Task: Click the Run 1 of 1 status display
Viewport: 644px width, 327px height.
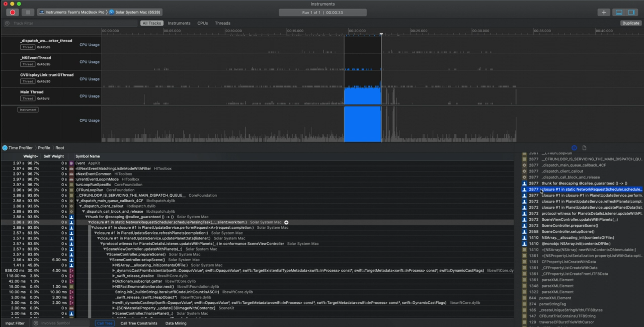Action: [x=322, y=13]
